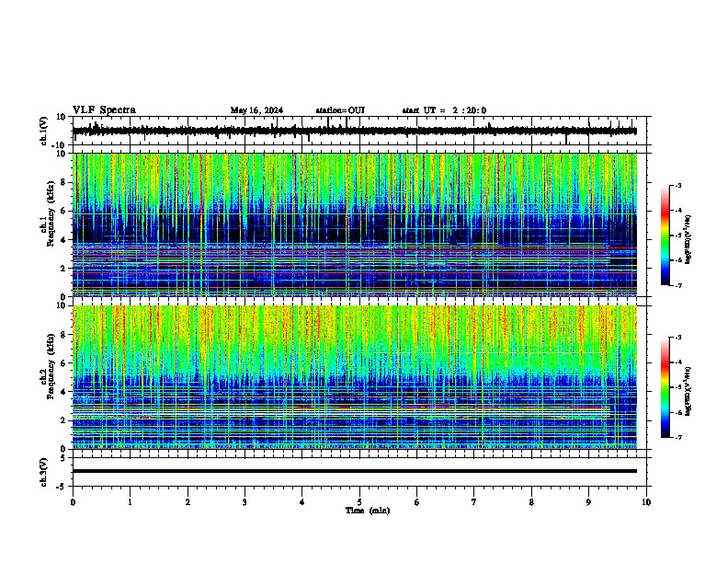Click the "5" tick on ch.3(V) axis
This screenshot has width=728, height=563.
tap(64, 458)
